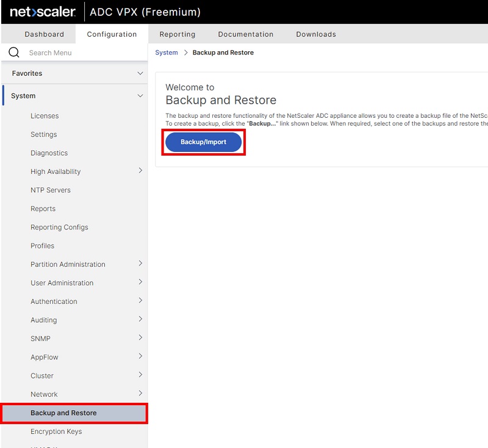
Task: Select Backup and Restore menu item
Action: (x=63, y=413)
